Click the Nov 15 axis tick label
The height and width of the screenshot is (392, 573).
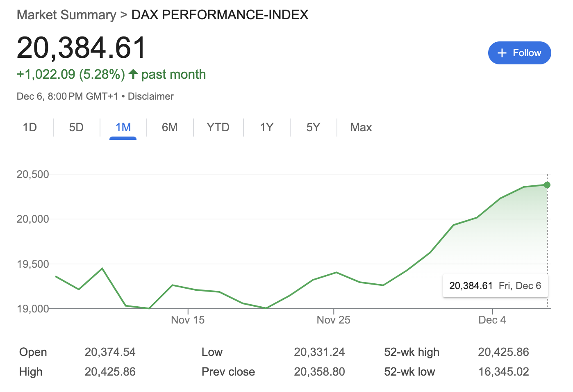[x=188, y=320]
